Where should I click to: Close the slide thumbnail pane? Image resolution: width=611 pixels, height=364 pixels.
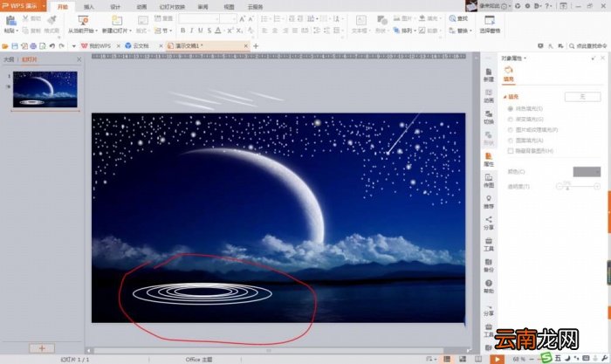79,59
